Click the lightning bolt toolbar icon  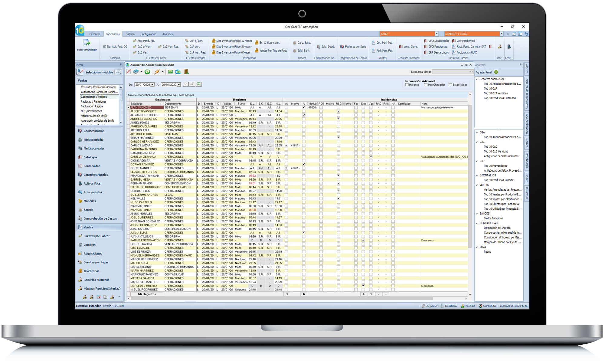click(157, 72)
